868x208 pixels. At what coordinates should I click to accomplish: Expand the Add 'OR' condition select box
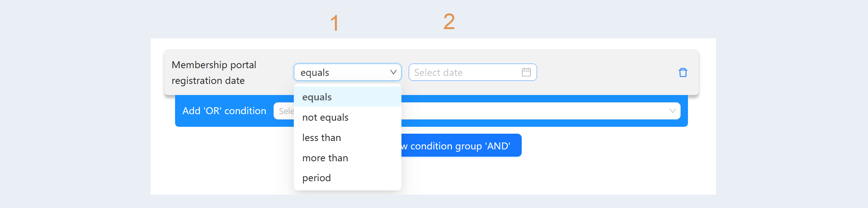pyautogui.click(x=477, y=111)
